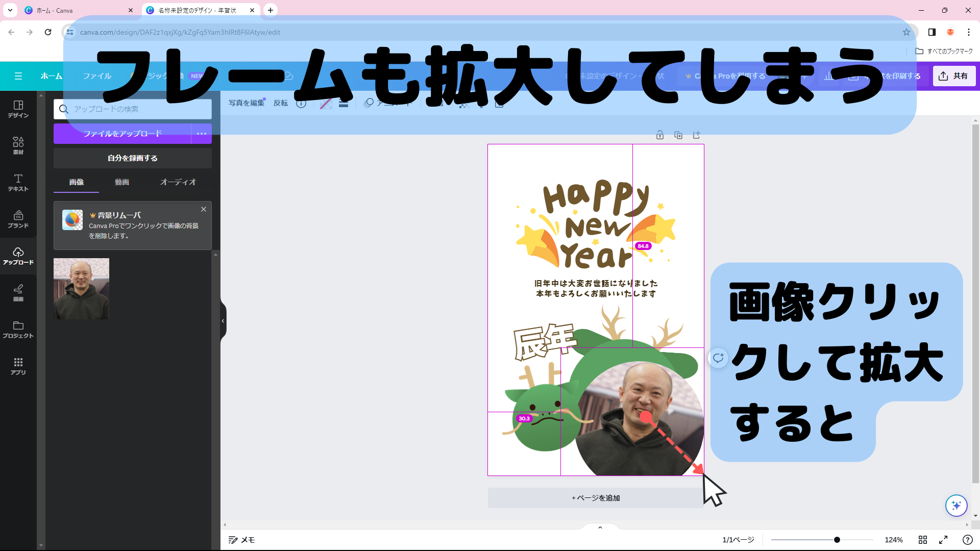Click the 自分を録画する button
Viewport: 980px width, 551px height.
(133, 158)
